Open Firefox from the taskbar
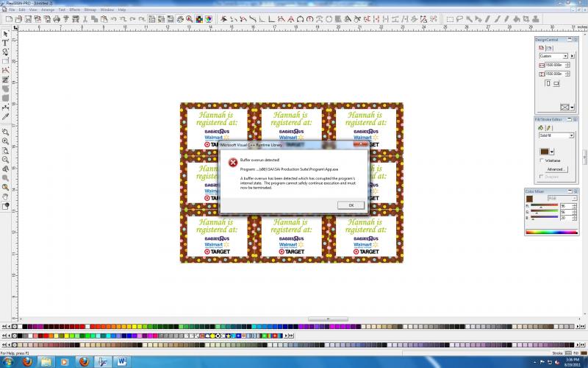This screenshot has height=368, width=588. 27,361
